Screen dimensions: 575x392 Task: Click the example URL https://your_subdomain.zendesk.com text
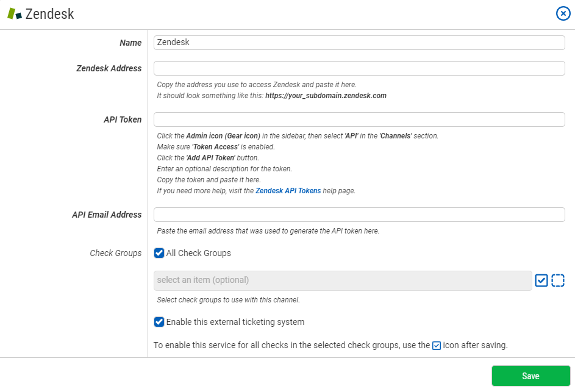tap(326, 96)
